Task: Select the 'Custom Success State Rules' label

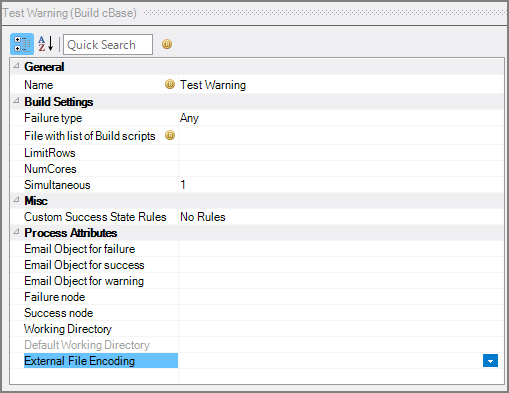Action: 95,217
